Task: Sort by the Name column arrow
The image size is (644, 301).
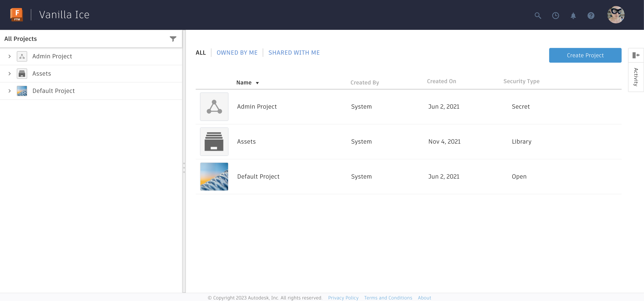Action: tap(257, 83)
